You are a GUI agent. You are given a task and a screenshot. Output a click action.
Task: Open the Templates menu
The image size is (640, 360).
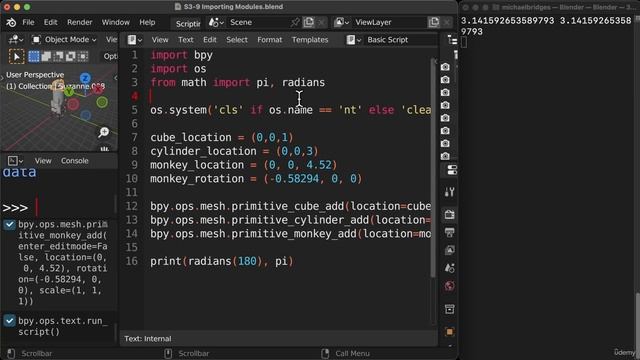(x=310, y=40)
